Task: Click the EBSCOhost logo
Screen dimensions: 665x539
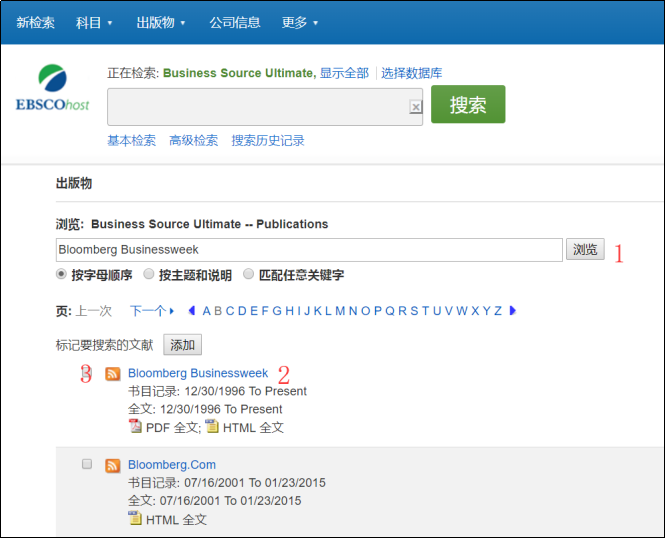Action: tap(53, 88)
